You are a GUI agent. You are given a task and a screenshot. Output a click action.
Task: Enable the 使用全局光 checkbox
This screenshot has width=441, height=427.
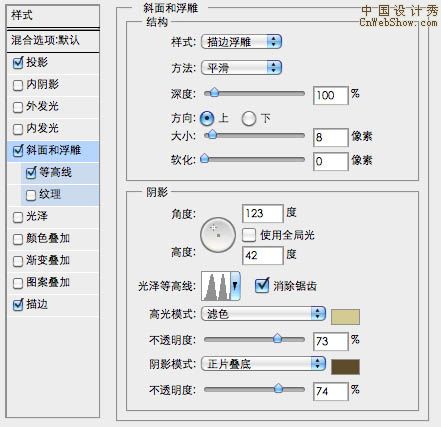coord(249,235)
